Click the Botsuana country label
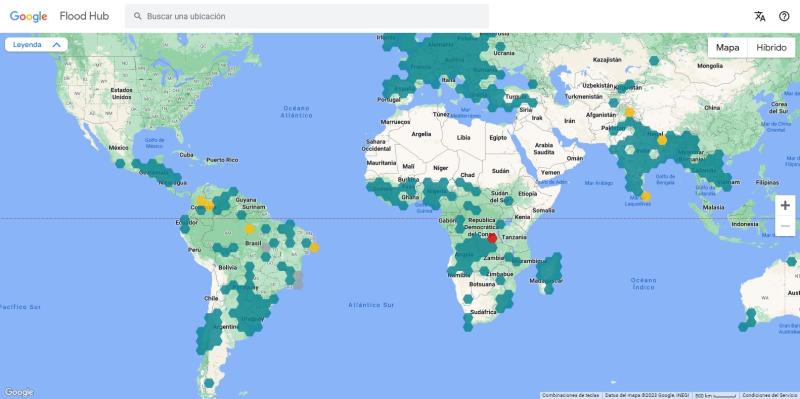This screenshot has width=800, height=399. (482, 284)
